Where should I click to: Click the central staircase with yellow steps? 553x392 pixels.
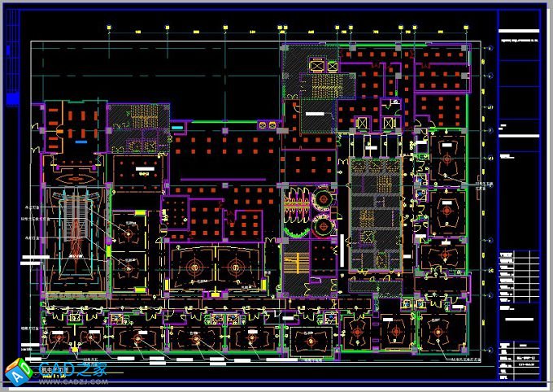coord(293,264)
